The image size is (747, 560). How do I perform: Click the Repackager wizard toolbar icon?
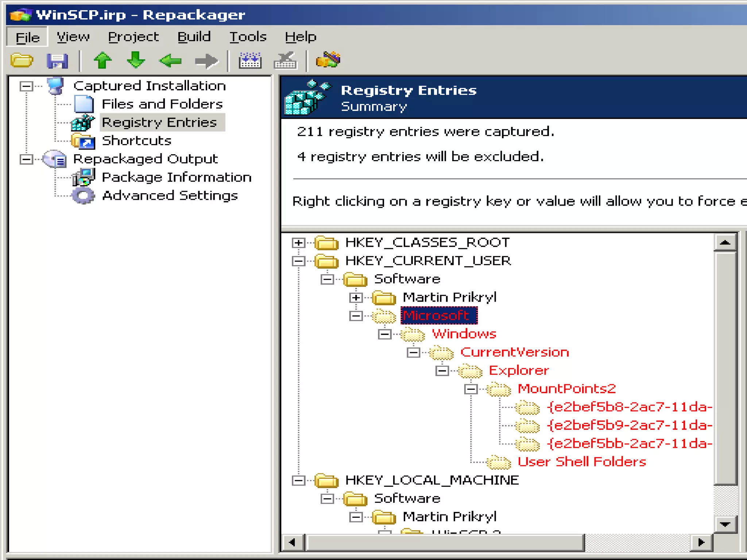point(328,60)
